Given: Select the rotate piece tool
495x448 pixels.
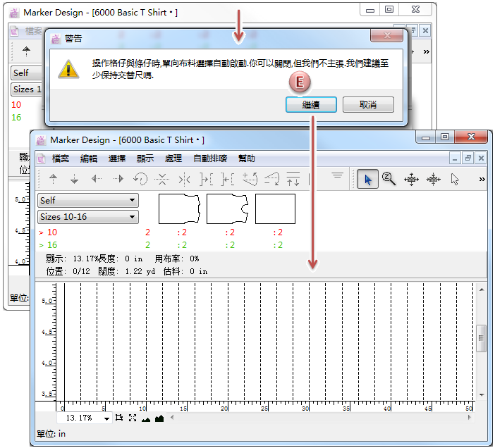Looking at the screenshot, I should (x=140, y=179).
